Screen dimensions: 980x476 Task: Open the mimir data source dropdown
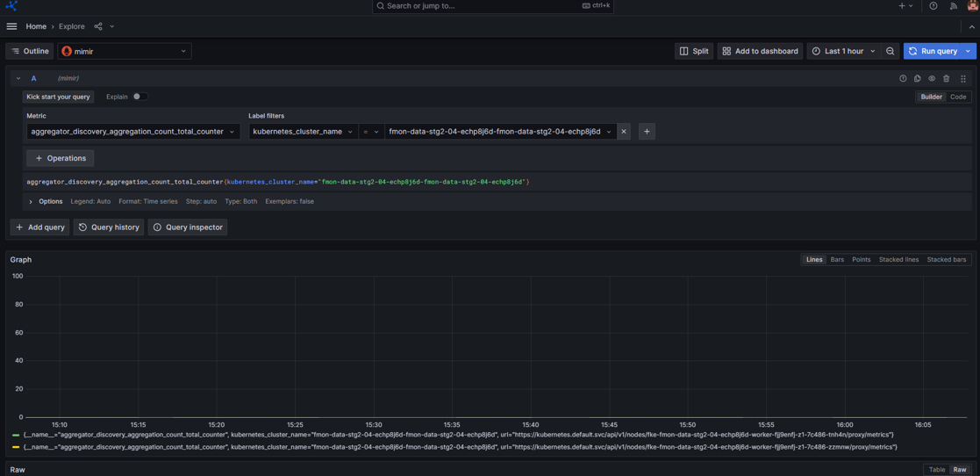pos(125,51)
